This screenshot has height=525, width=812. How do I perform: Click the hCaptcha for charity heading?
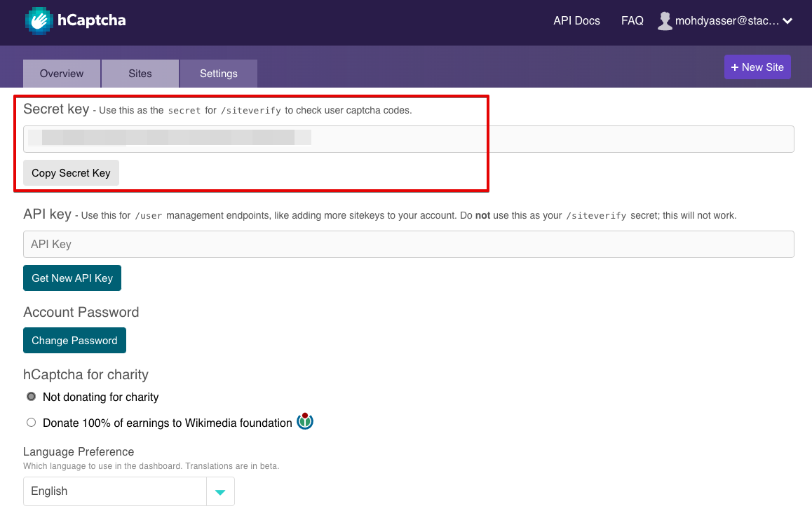86,374
